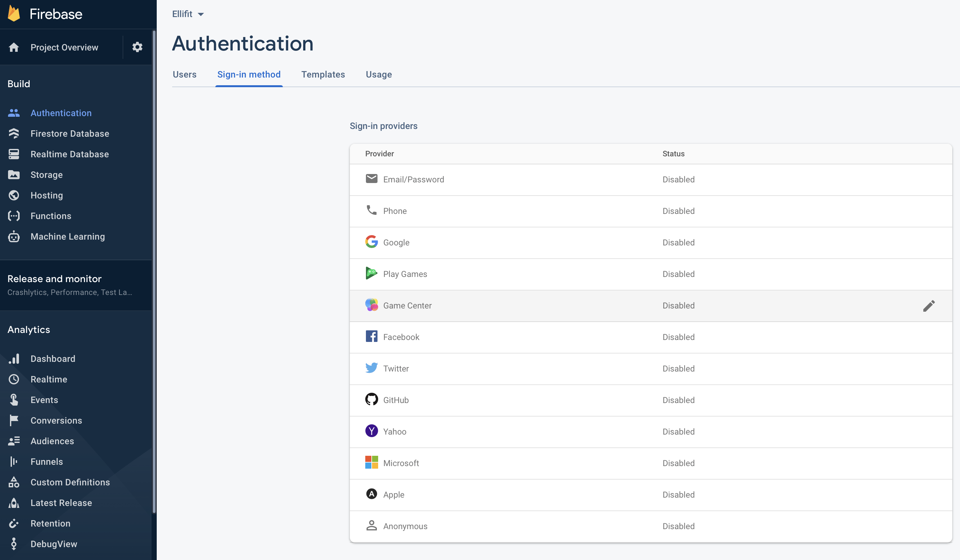Click the Authentication people icon
Image resolution: width=960 pixels, height=560 pixels.
coord(14,113)
